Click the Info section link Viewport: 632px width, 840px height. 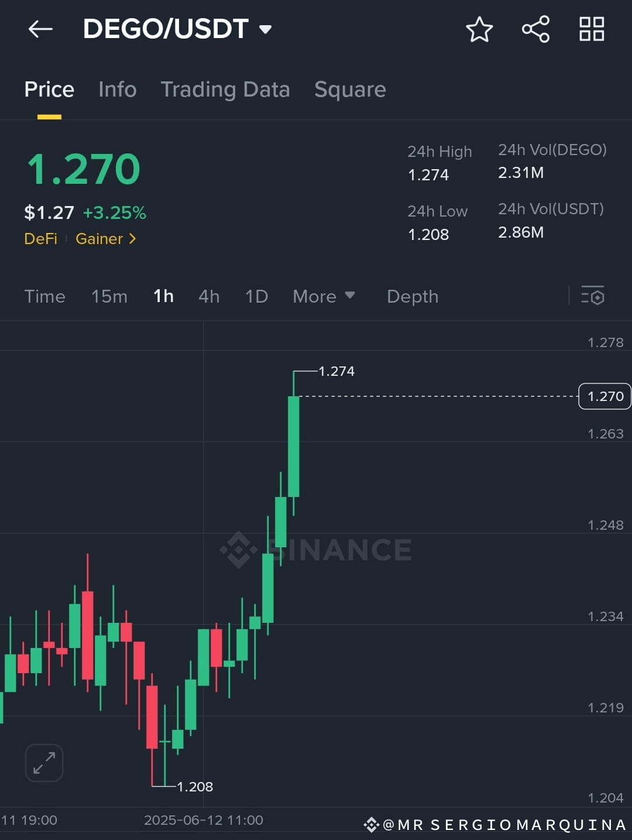(x=117, y=89)
